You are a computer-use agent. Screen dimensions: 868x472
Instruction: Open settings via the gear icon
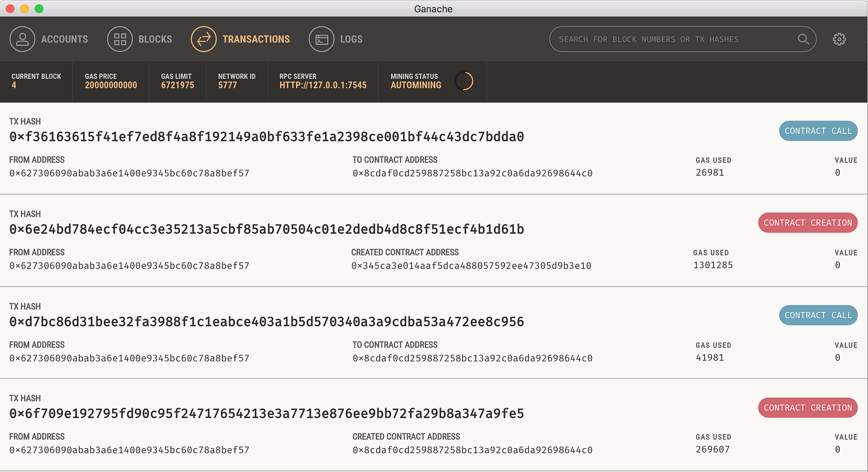pyautogui.click(x=839, y=39)
